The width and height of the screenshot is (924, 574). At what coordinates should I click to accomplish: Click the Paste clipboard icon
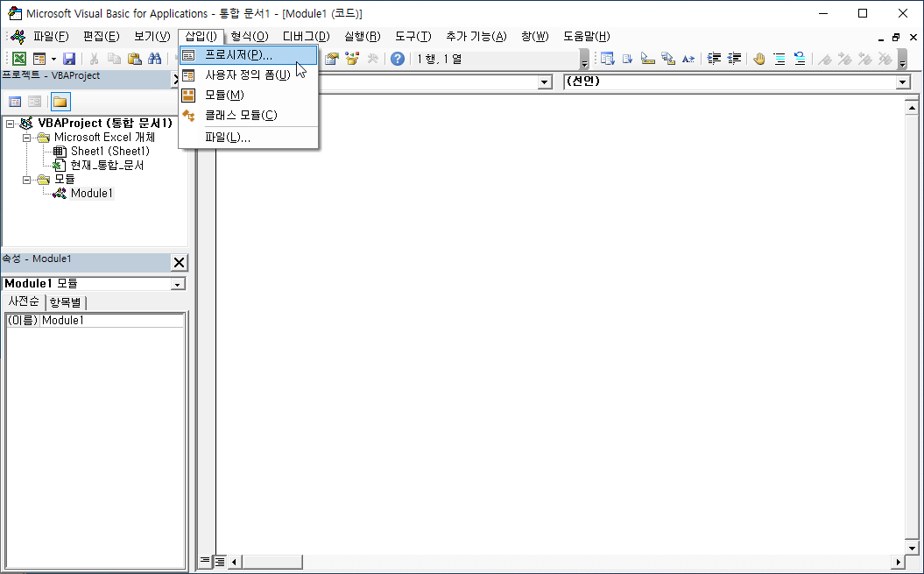(135, 59)
